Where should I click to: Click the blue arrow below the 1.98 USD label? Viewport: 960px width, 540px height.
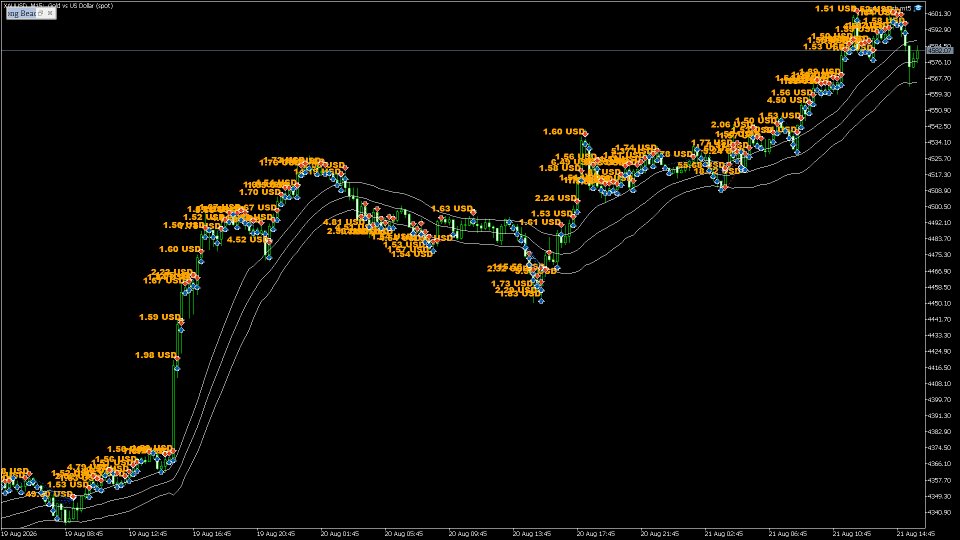[176, 369]
